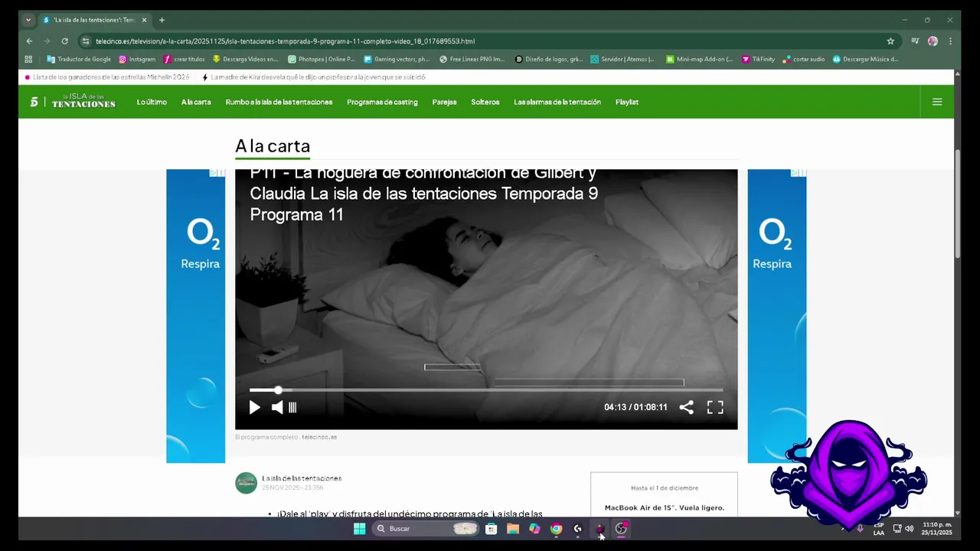Unmute the video player speaker icon
The image size is (980, 551).
(277, 408)
